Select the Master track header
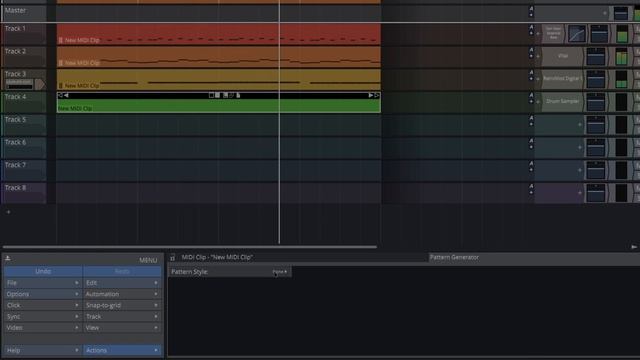Screen dimensions: 640x360 [x=24, y=13]
